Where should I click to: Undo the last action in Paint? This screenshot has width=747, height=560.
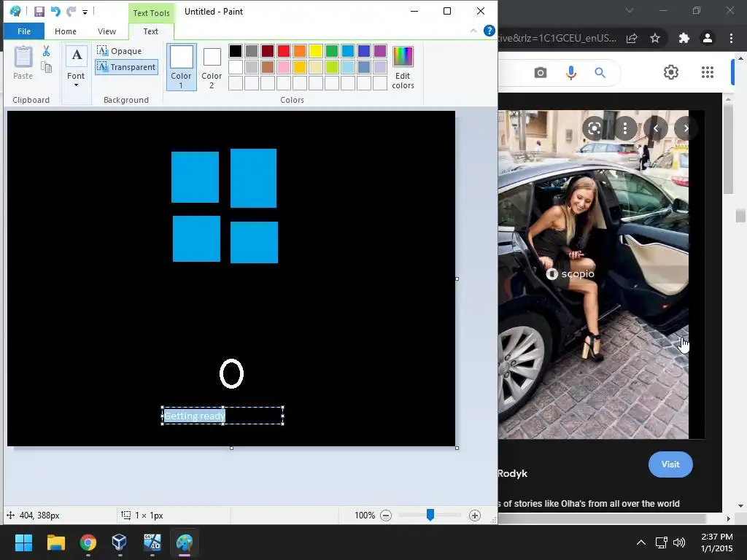pyautogui.click(x=55, y=12)
